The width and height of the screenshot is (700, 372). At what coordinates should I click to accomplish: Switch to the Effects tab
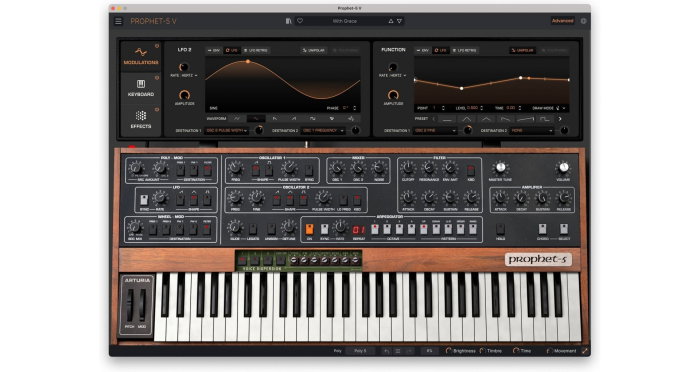coord(141,120)
